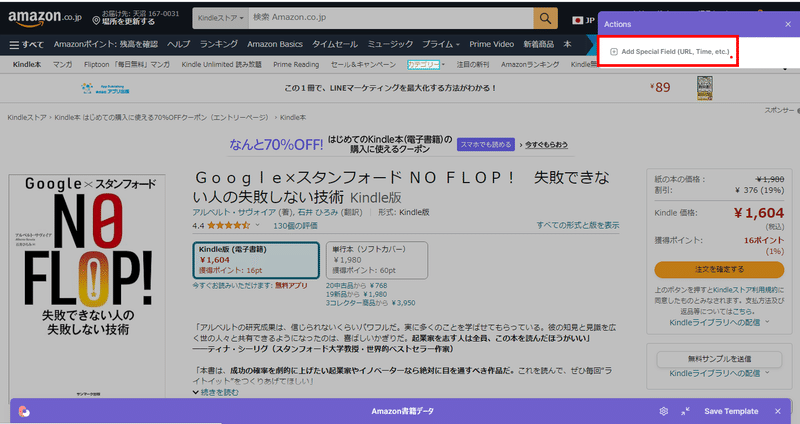This screenshot has width=800, height=424.
Task: Click the search Amazon.co.jp input field
Action: [391, 18]
